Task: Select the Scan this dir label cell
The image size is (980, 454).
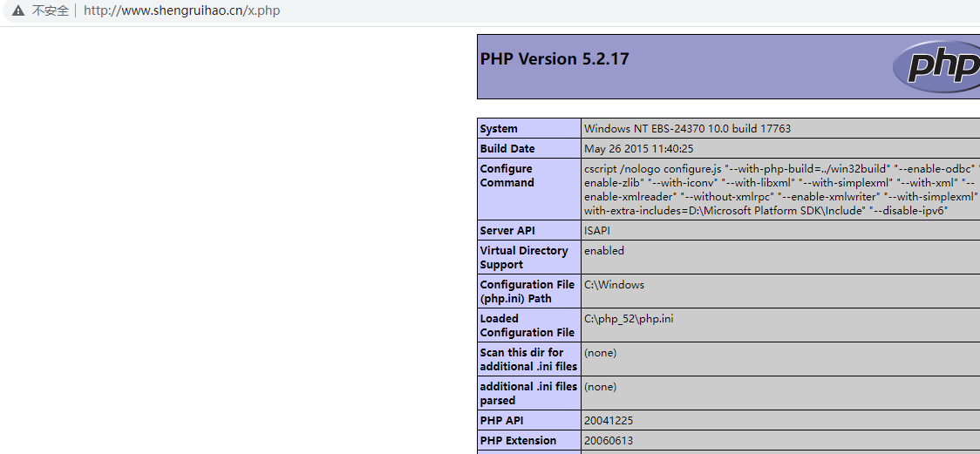Action: point(527,360)
